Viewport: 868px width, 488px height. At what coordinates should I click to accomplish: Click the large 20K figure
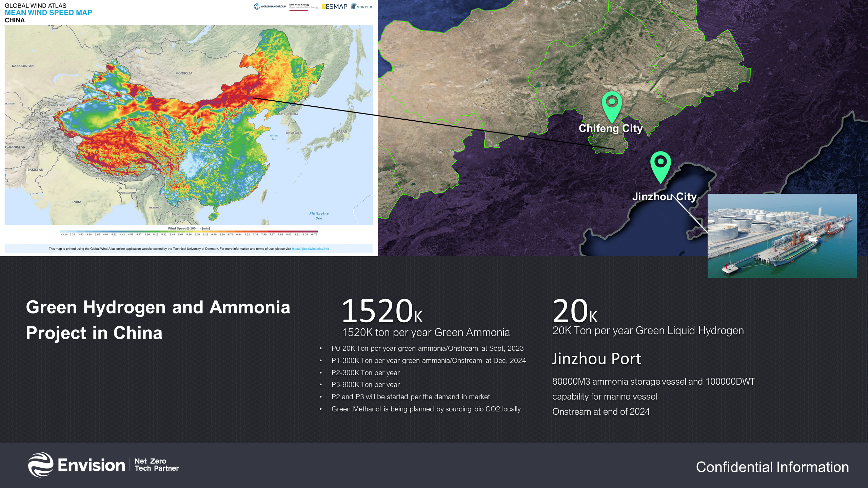click(x=575, y=311)
